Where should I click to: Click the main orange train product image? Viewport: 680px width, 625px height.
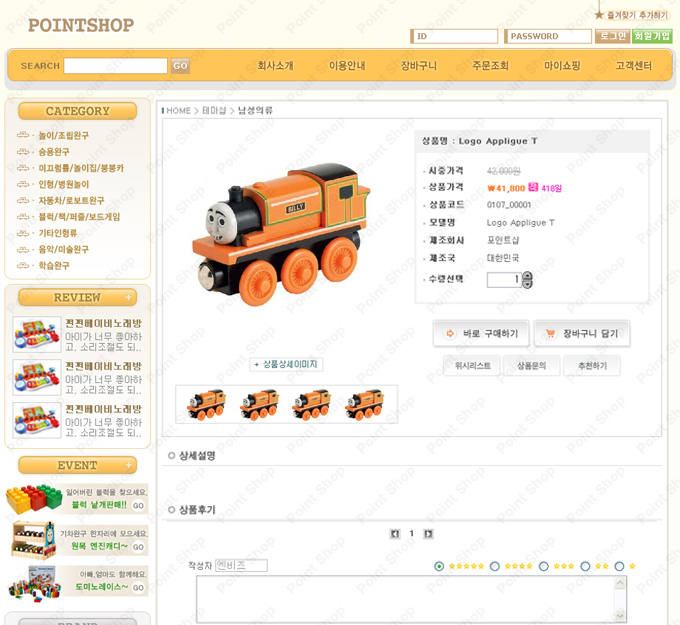[x=281, y=235]
